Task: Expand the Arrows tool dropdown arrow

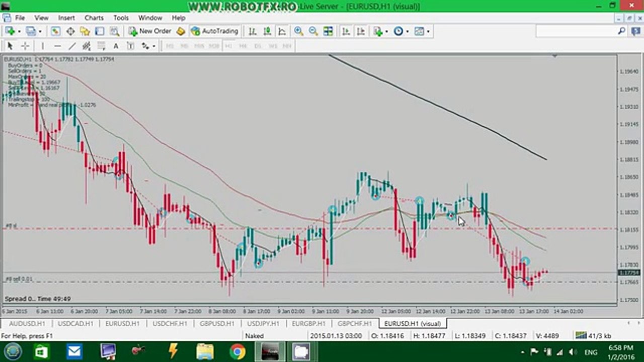Action: 153,46
